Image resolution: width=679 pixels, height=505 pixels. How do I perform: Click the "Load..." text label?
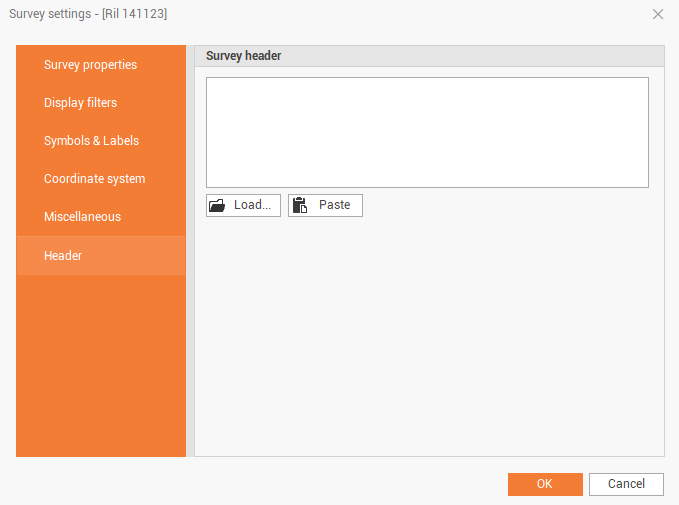252,205
